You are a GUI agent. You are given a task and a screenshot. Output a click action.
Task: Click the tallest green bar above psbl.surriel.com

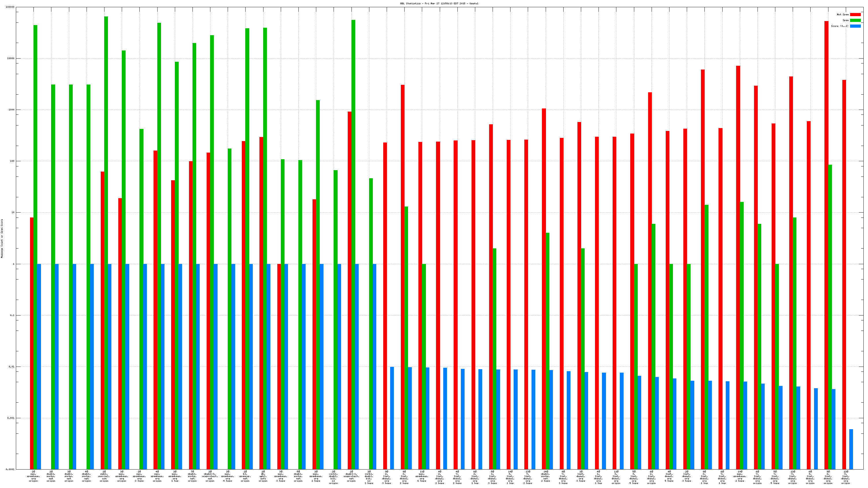pos(106,135)
